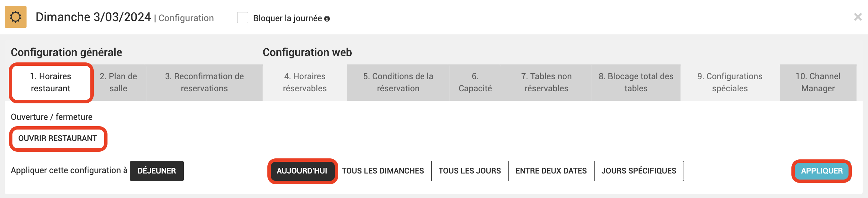Switch to Tables non réservables tab

pos(546,83)
